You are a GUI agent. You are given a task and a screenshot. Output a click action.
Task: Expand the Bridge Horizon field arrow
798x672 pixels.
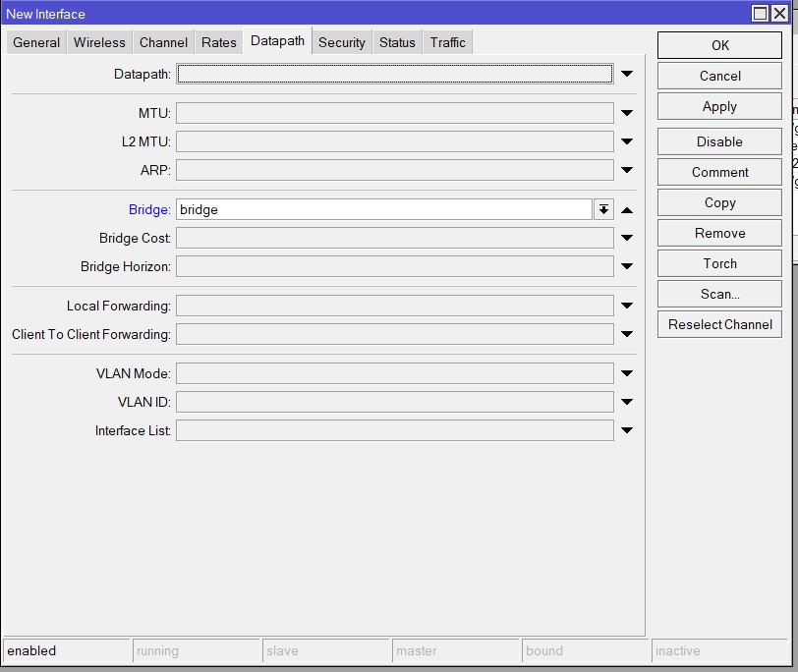click(627, 266)
